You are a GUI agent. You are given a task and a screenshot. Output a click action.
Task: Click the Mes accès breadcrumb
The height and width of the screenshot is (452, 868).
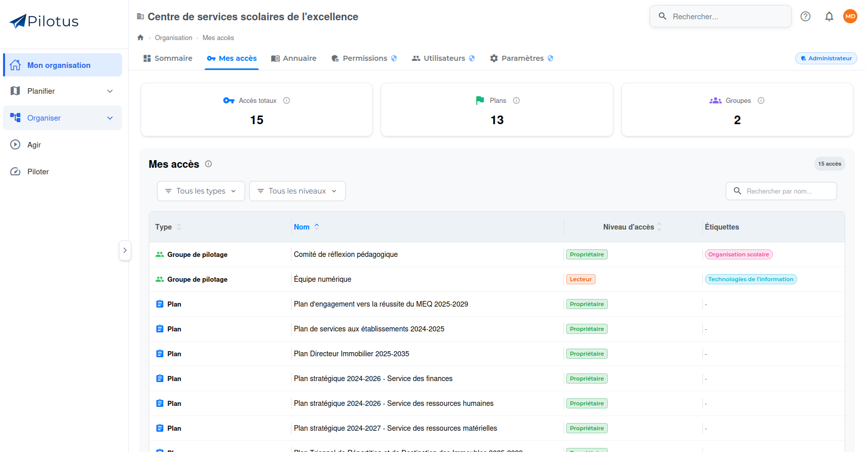coord(218,37)
